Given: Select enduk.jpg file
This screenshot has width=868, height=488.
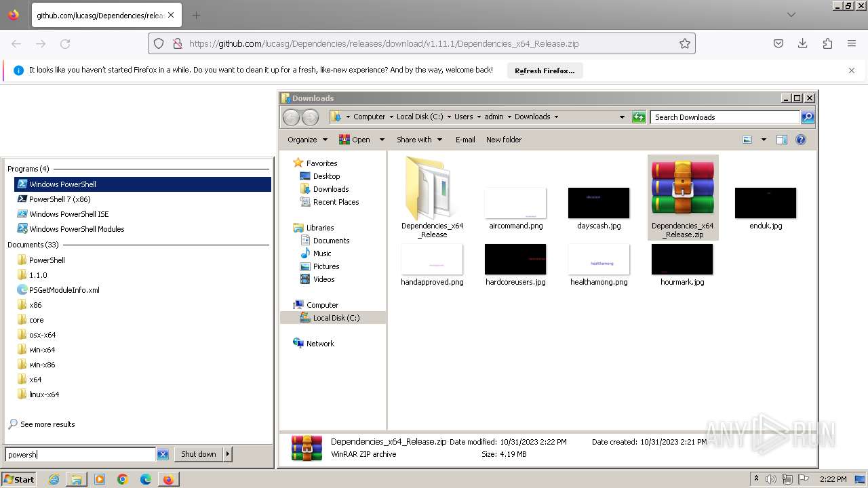Looking at the screenshot, I should [x=766, y=208].
